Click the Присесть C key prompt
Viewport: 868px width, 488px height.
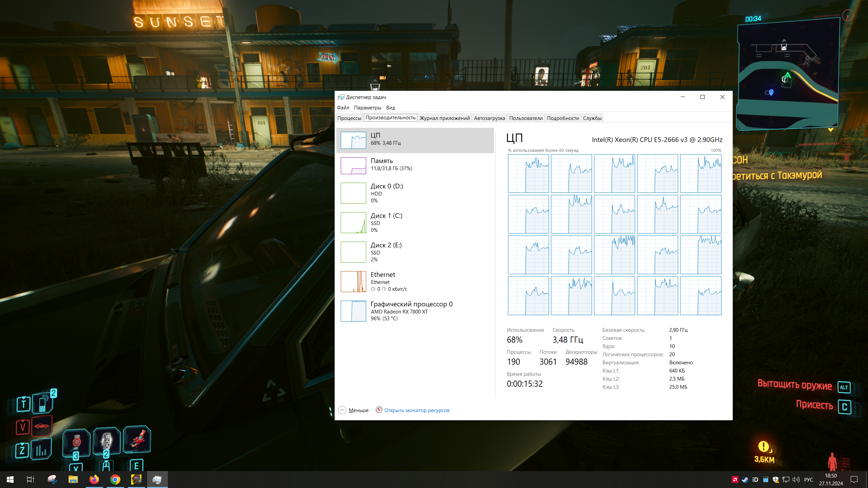point(824,406)
